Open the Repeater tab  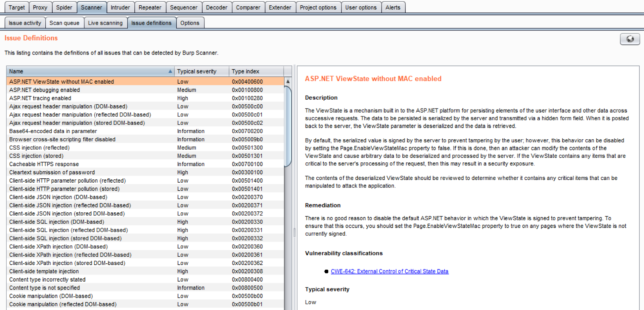point(150,7)
